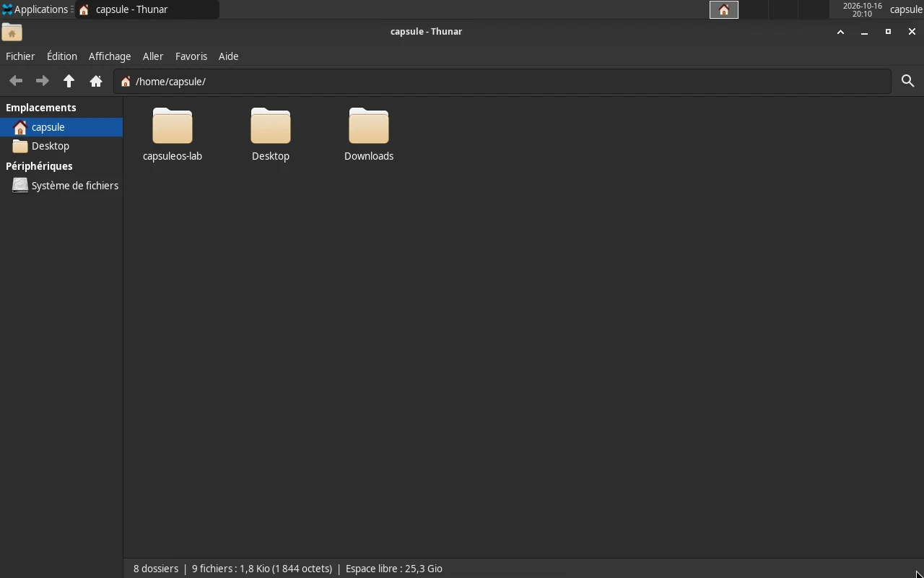Open the Aide menu
Screen dimensions: 924x578
[229, 56]
